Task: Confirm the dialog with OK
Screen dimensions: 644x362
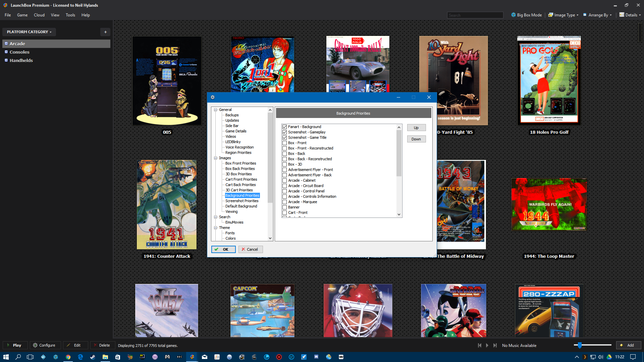Action: [223, 249]
